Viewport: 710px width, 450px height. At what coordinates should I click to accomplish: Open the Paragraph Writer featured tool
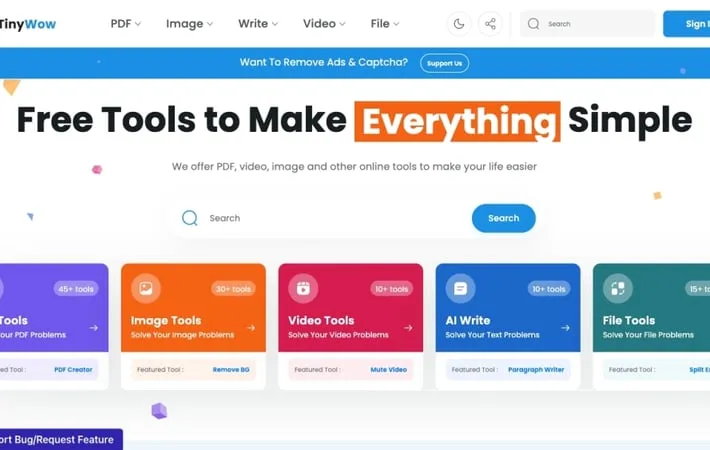point(536,370)
